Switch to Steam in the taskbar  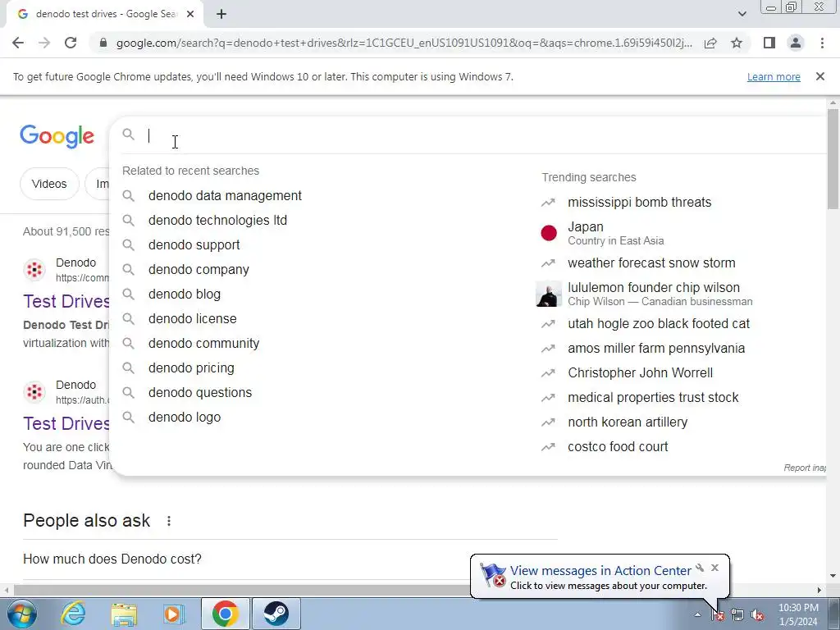[276, 614]
